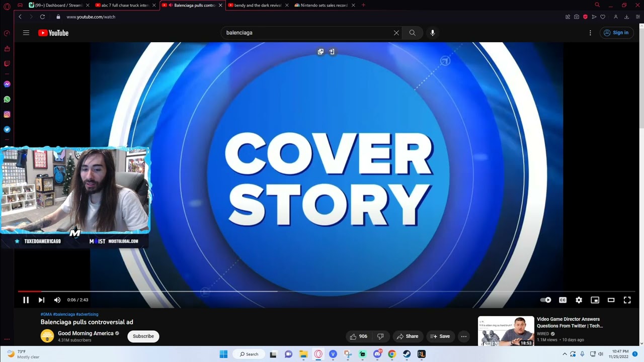Turn on closed captions

[x=562, y=300]
